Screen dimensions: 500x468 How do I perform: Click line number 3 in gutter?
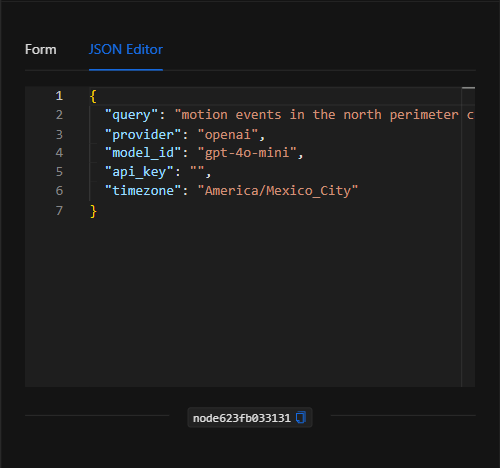pyautogui.click(x=59, y=135)
